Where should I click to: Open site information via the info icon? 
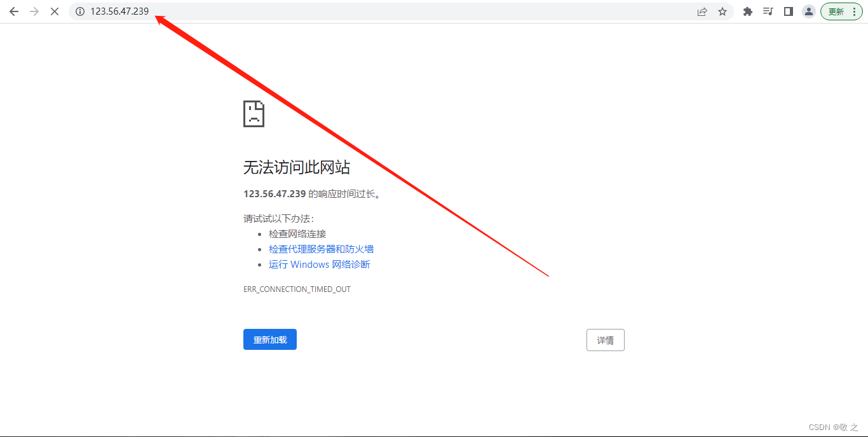pos(79,11)
